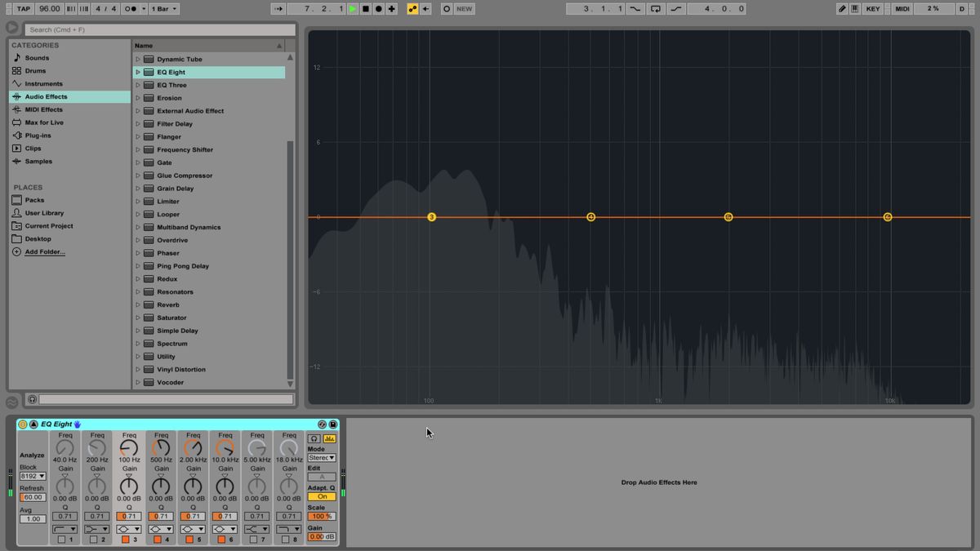The image size is (980, 551).
Task: Open the Analyze Block size dropdown
Action: [33, 476]
